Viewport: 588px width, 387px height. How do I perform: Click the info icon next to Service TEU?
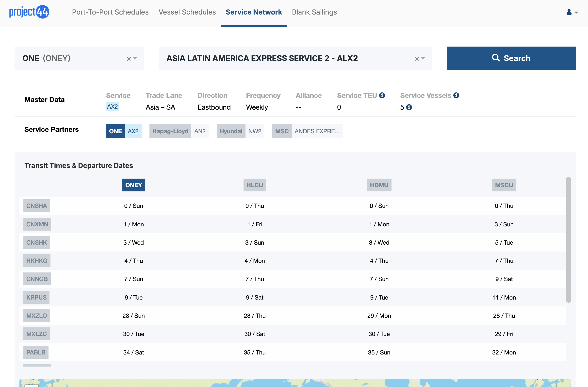[382, 95]
